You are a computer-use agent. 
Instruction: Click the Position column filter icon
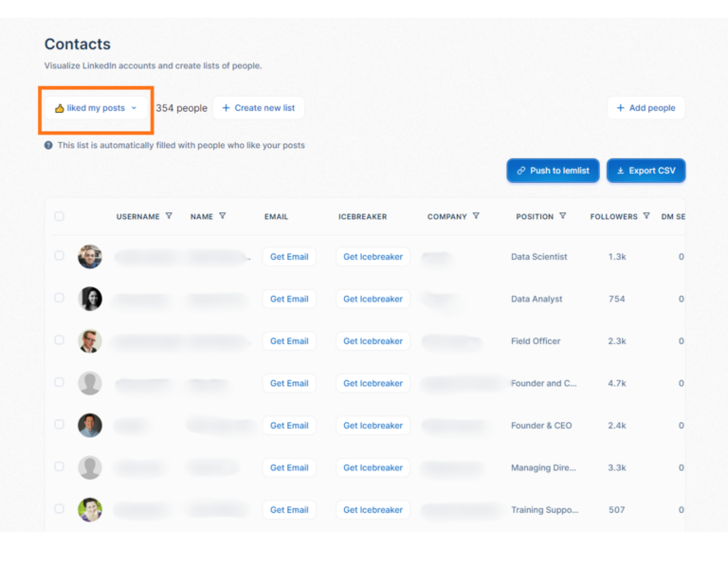click(563, 216)
